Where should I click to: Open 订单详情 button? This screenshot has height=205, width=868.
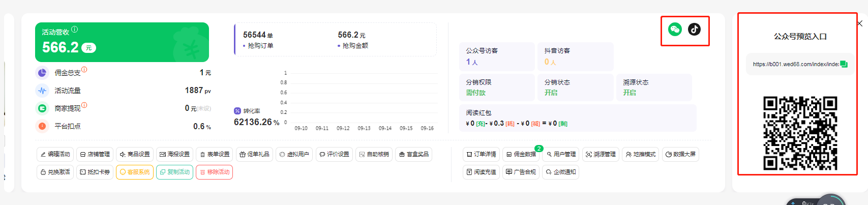(x=481, y=154)
